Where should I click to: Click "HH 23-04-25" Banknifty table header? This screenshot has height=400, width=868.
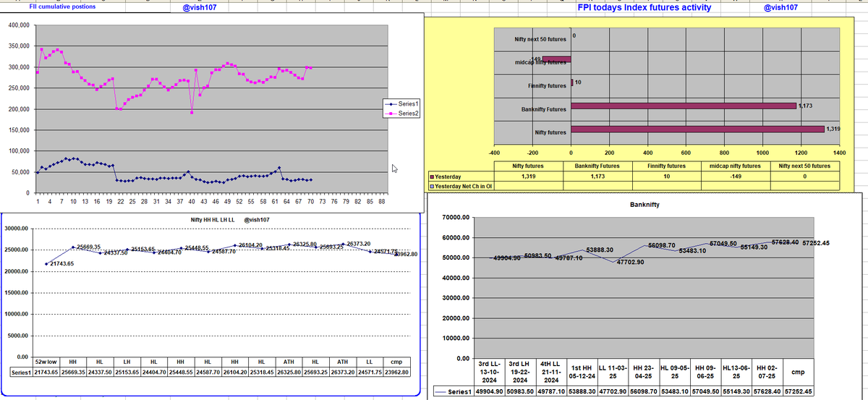pyautogui.click(x=643, y=372)
